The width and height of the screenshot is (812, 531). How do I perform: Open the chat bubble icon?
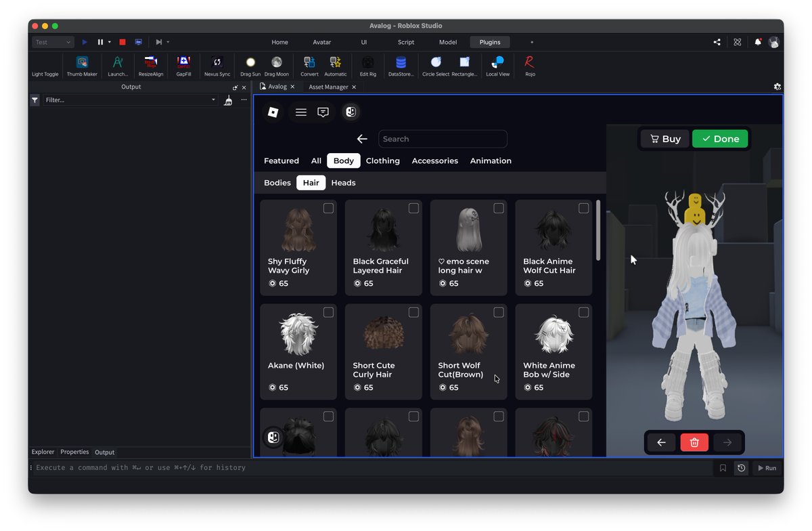(x=323, y=112)
